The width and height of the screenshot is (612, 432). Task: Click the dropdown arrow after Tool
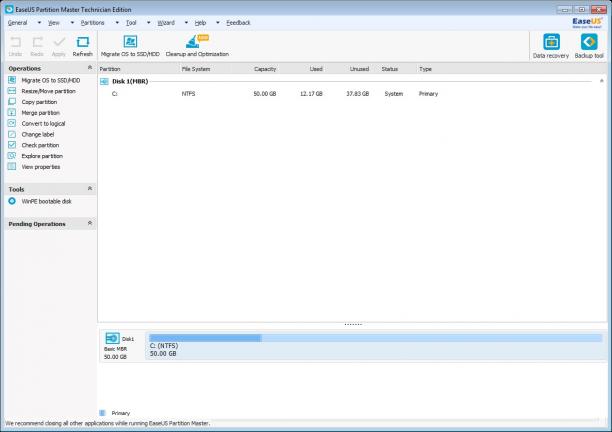coord(148,23)
